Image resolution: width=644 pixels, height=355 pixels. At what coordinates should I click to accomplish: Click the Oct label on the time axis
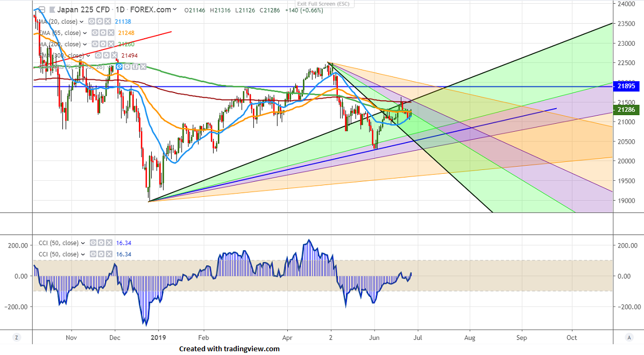572,338
